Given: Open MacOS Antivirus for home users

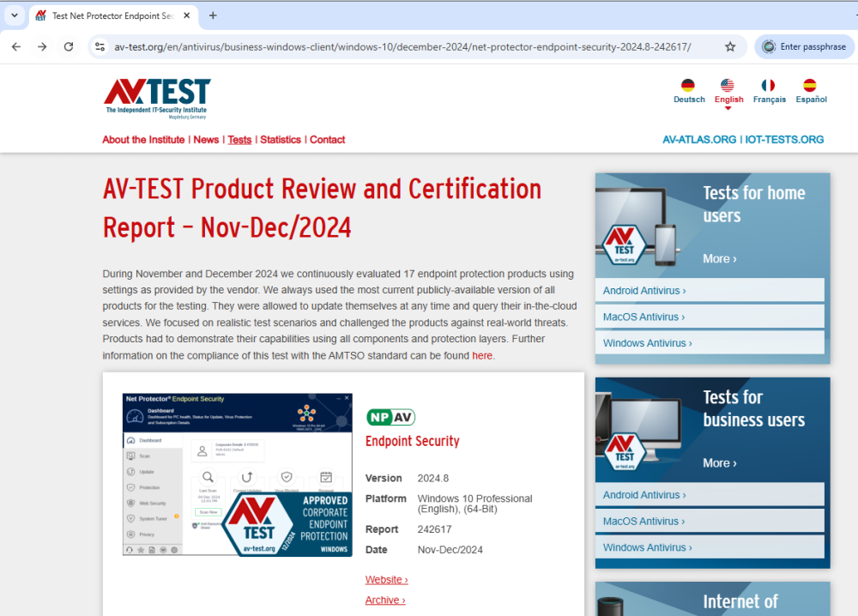Looking at the screenshot, I should 710,317.
